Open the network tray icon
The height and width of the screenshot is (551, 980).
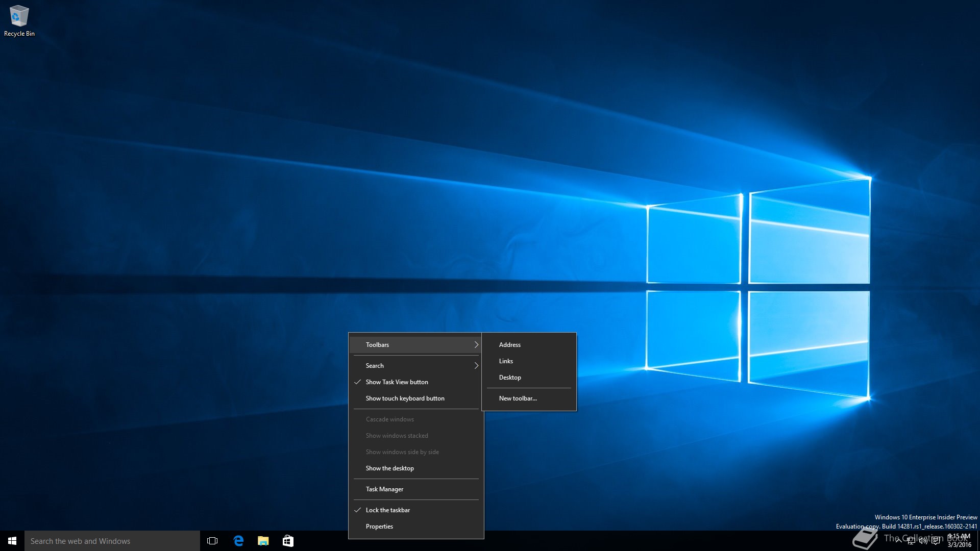911,541
